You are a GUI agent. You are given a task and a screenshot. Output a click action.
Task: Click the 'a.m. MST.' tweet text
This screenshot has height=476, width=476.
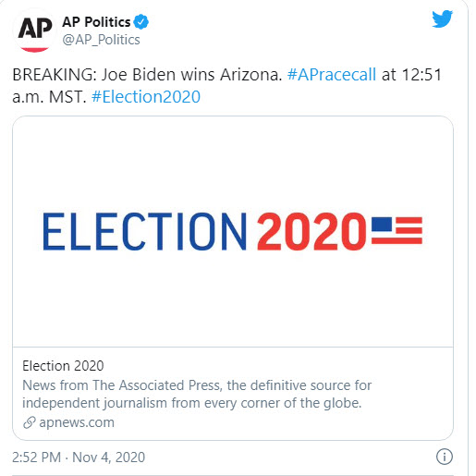pyautogui.click(x=49, y=97)
